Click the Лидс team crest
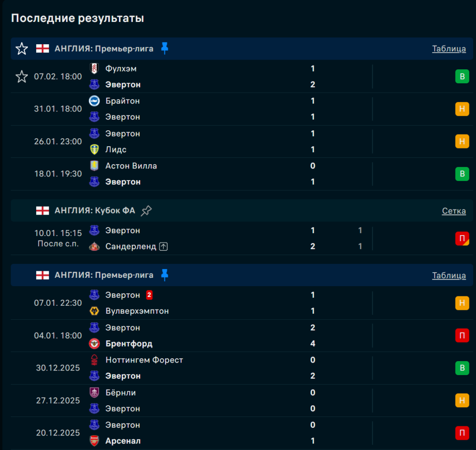This screenshot has height=450, width=476. click(x=94, y=149)
